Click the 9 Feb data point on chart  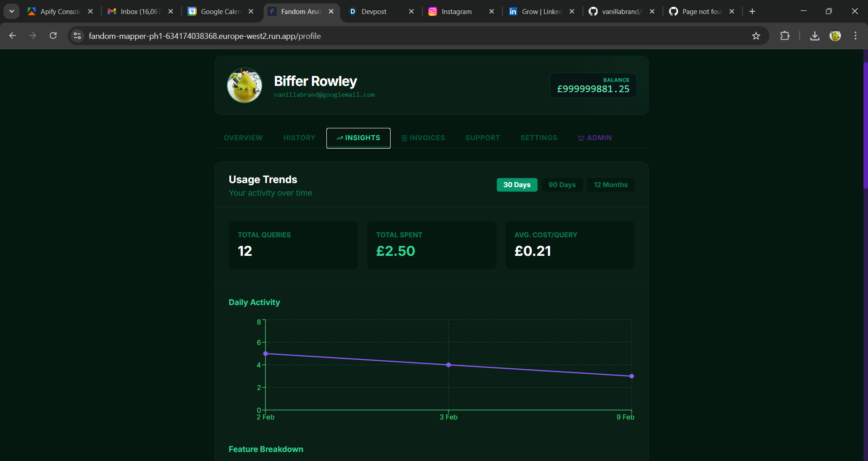(x=632, y=376)
